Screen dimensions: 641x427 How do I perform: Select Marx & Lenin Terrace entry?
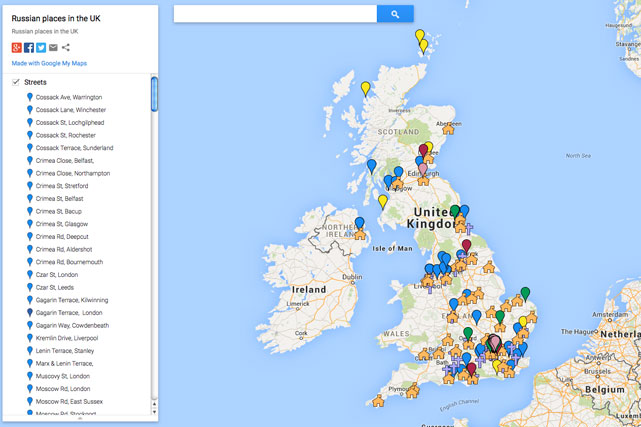[64, 363]
